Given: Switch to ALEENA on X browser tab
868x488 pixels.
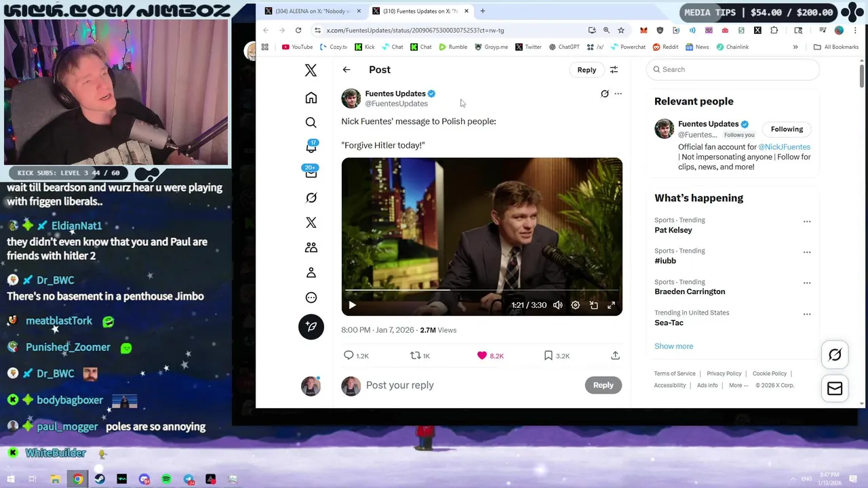Looking at the screenshot, I should [x=313, y=12].
